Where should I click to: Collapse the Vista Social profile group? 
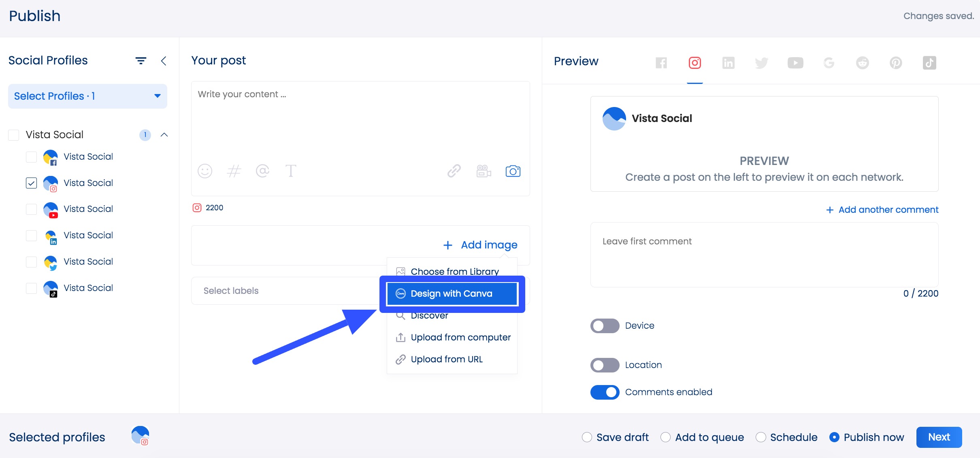pyautogui.click(x=164, y=135)
